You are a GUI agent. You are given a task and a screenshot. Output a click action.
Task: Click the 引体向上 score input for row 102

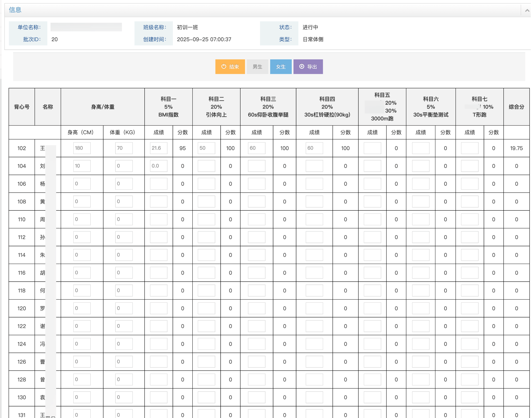[206, 148]
